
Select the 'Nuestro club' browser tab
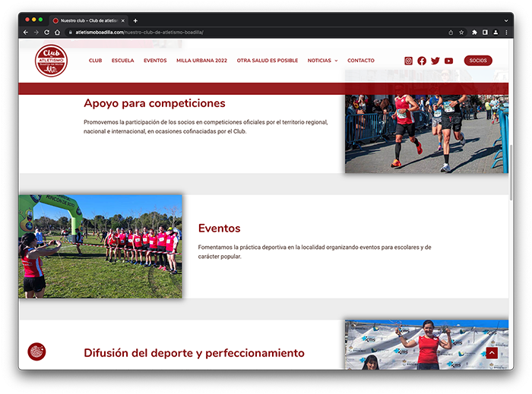[89, 20]
